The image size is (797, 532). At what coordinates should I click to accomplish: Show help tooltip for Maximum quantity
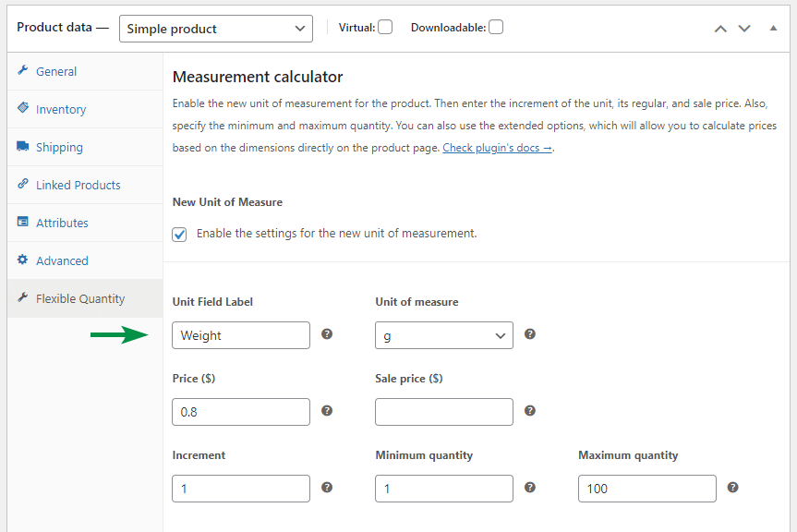tap(732, 488)
